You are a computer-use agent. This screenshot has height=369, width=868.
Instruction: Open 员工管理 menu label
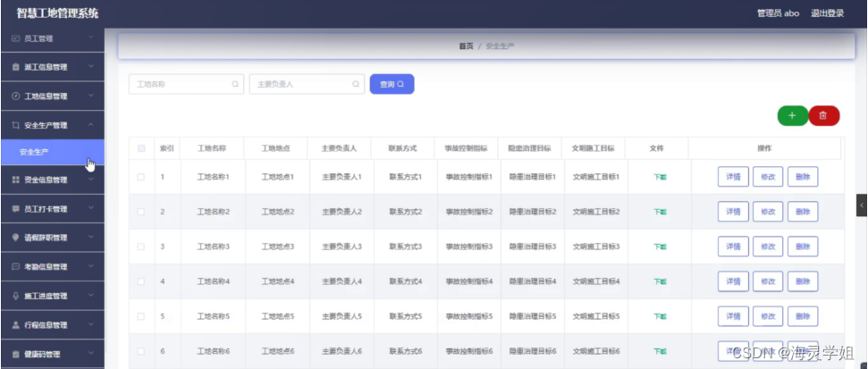coord(38,38)
